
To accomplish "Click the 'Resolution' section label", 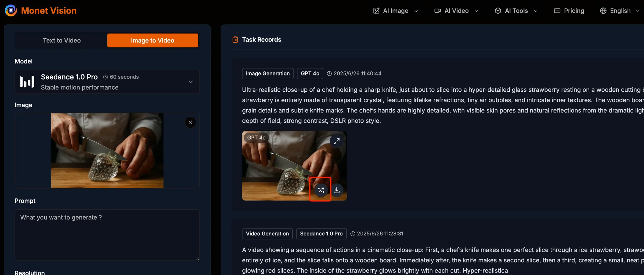I will (x=30, y=272).
